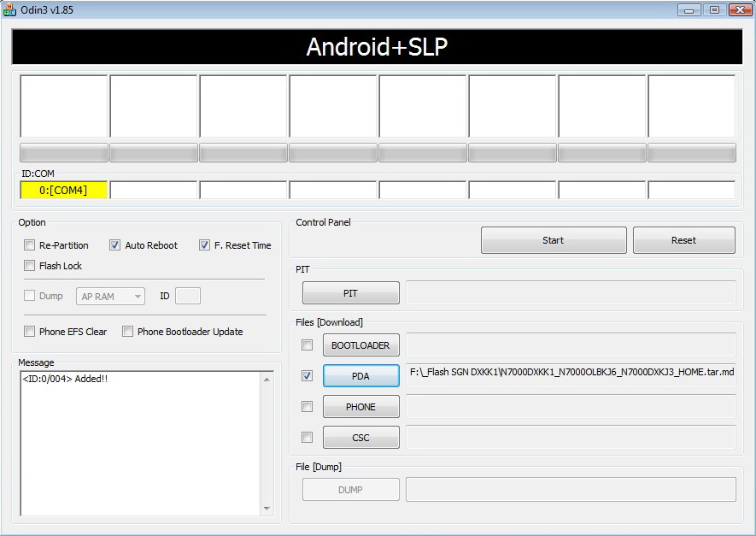Choose a file with BOOTLOADER button

coord(360,345)
